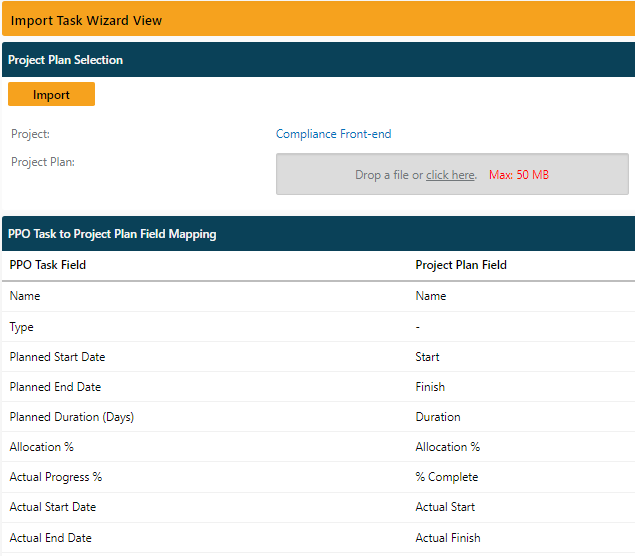
Task: Click the % Complete mapping value
Action: 447,477
